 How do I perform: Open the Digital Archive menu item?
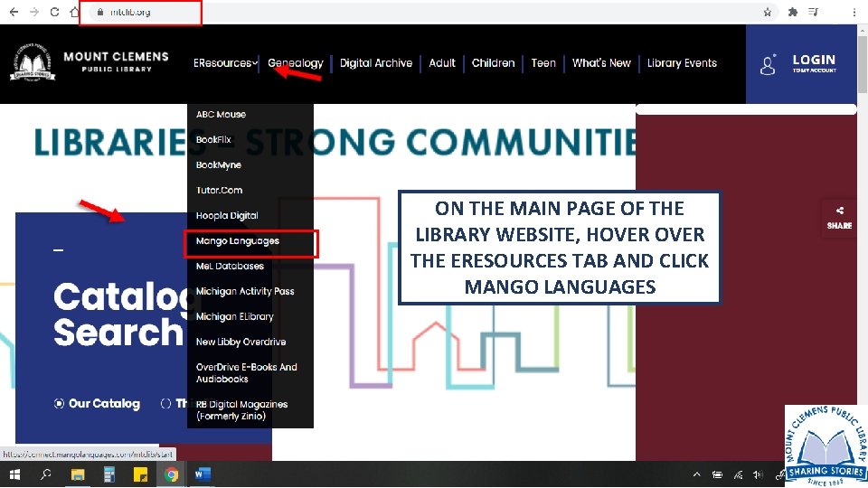376,63
